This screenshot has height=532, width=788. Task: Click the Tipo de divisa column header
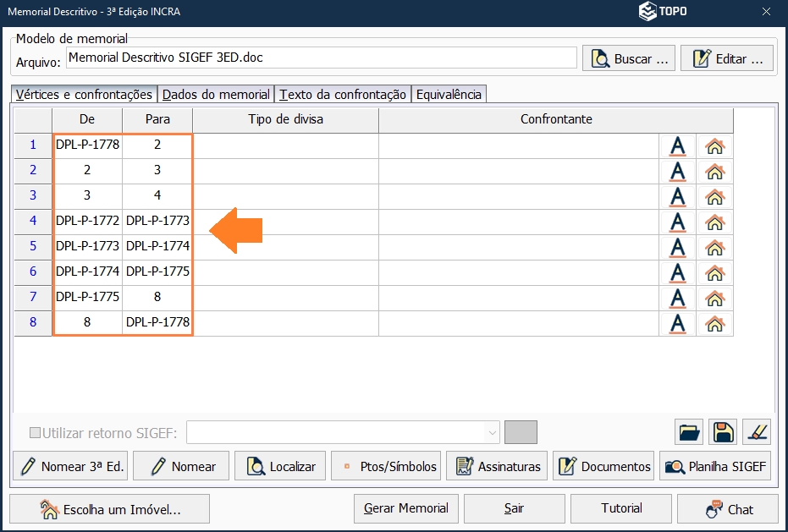pyautogui.click(x=285, y=119)
